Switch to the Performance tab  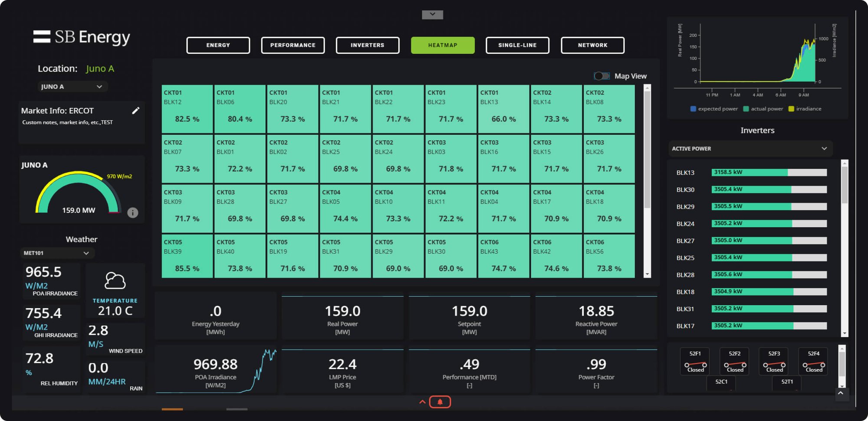pos(293,45)
